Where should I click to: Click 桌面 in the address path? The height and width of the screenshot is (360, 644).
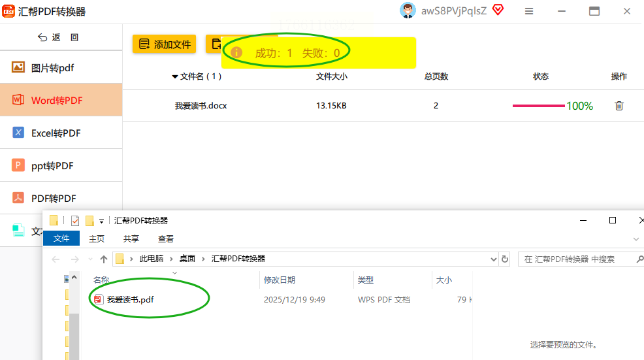(x=187, y=259)
